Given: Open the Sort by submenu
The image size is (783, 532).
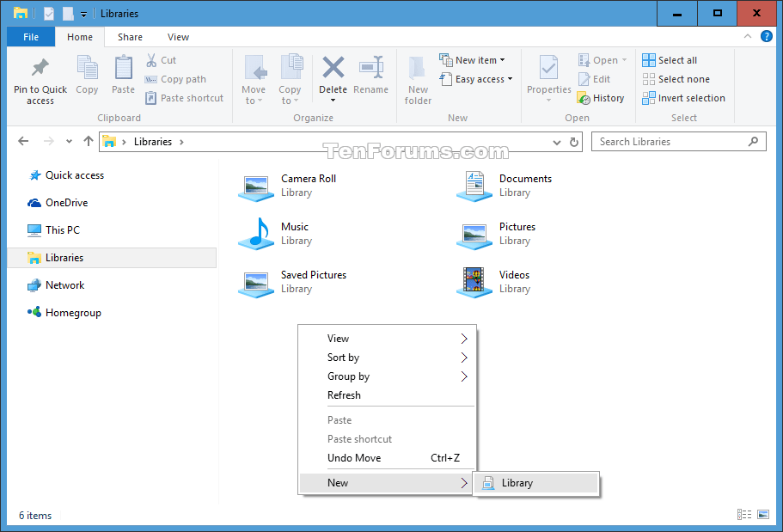Looking at the screenshot, I should (344, 358).
